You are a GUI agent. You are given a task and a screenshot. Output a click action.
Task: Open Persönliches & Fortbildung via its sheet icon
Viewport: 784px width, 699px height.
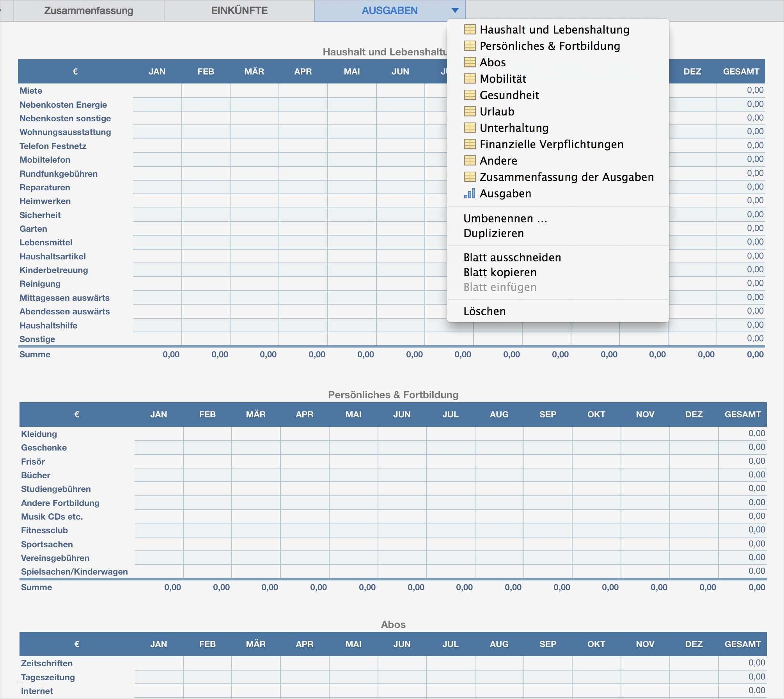click(469, 46)
